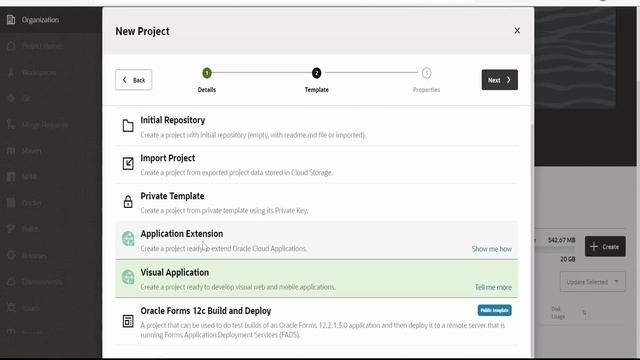The width and height of the screenshot is (640, 360).
Task: Open the Show me how link
Action: point(491,249)
